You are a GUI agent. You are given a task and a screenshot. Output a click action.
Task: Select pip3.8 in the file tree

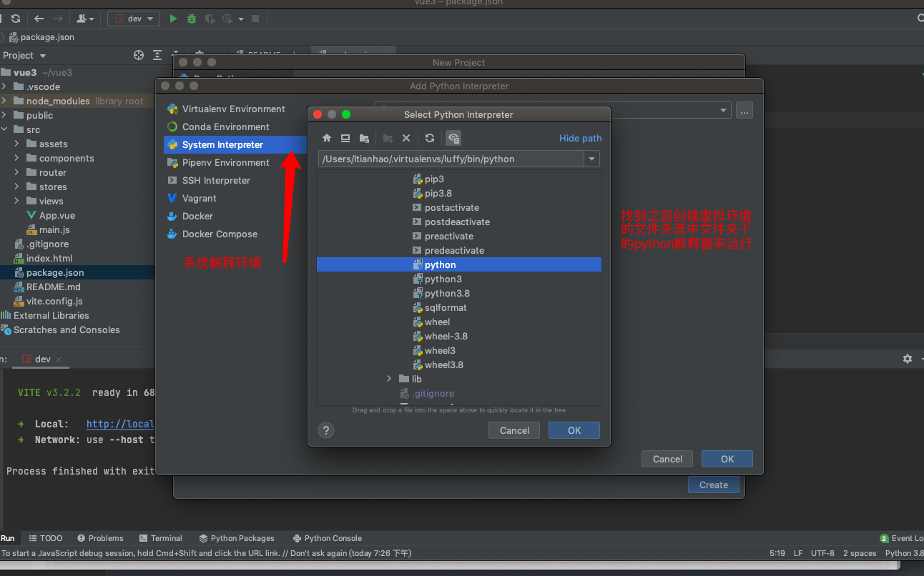[x=438, y=193]
